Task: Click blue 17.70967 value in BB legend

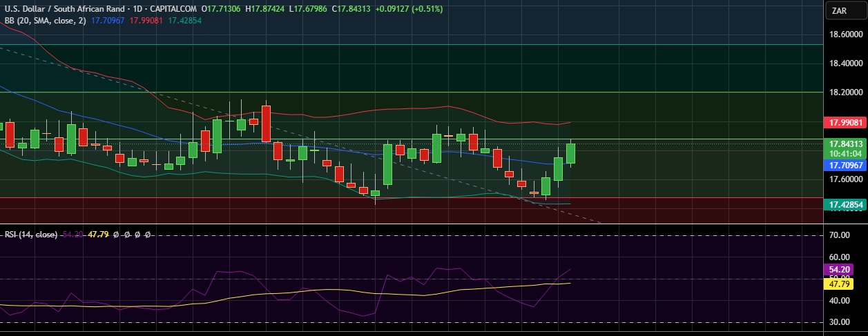Action: tap(109, 21)
